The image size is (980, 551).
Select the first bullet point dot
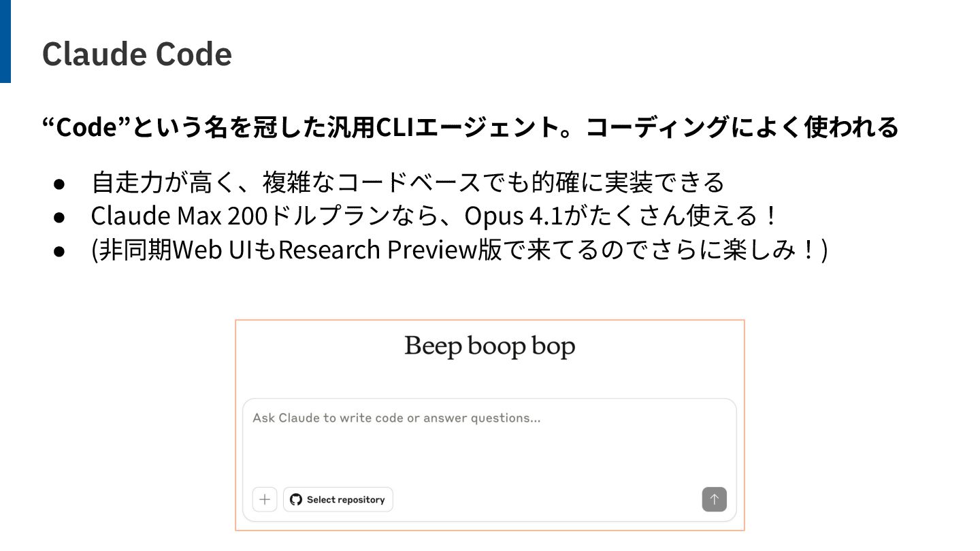[x=59, y=184]
